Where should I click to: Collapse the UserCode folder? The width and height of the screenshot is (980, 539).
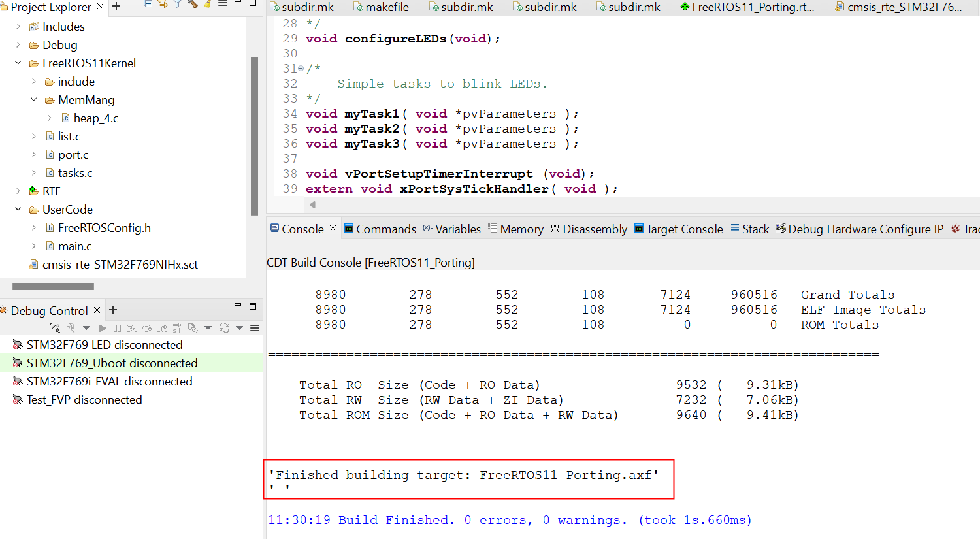point(18,210)
